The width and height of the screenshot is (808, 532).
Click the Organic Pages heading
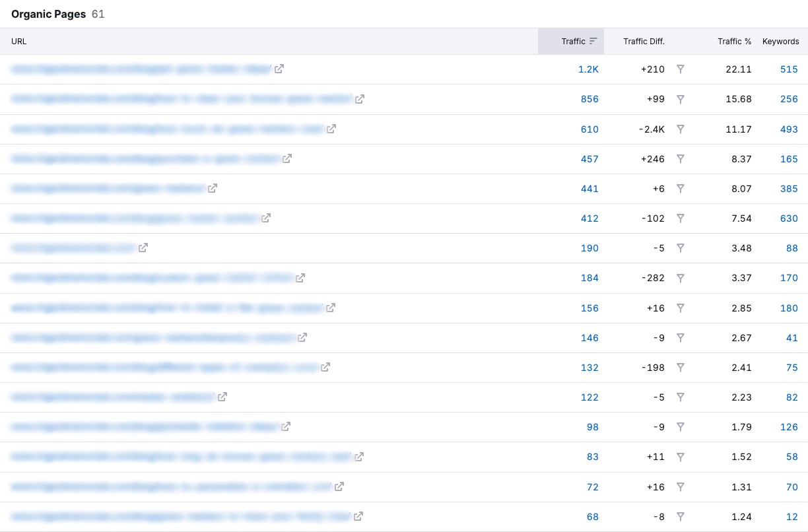pyautogui.click(x=48, y=14)
